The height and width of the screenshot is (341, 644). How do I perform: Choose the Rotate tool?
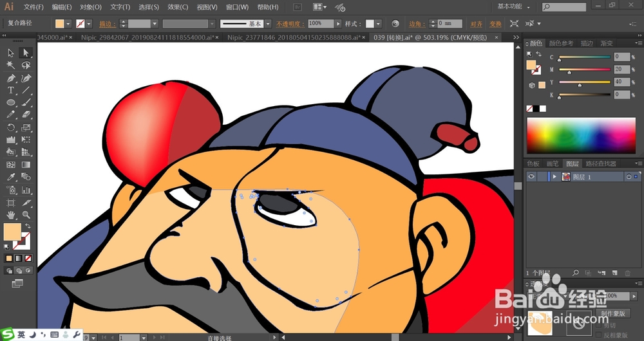11,127
